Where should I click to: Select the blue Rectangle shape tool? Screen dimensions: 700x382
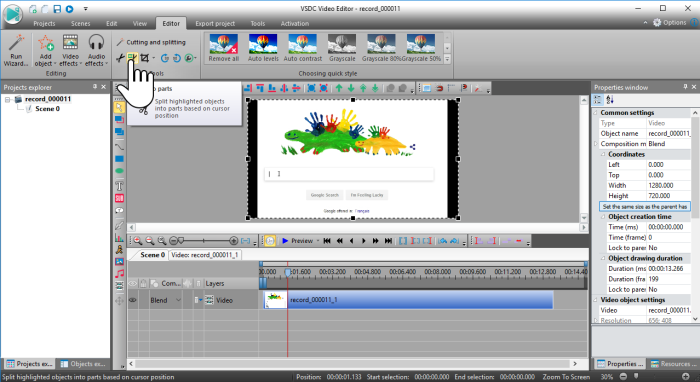point(119,159)
